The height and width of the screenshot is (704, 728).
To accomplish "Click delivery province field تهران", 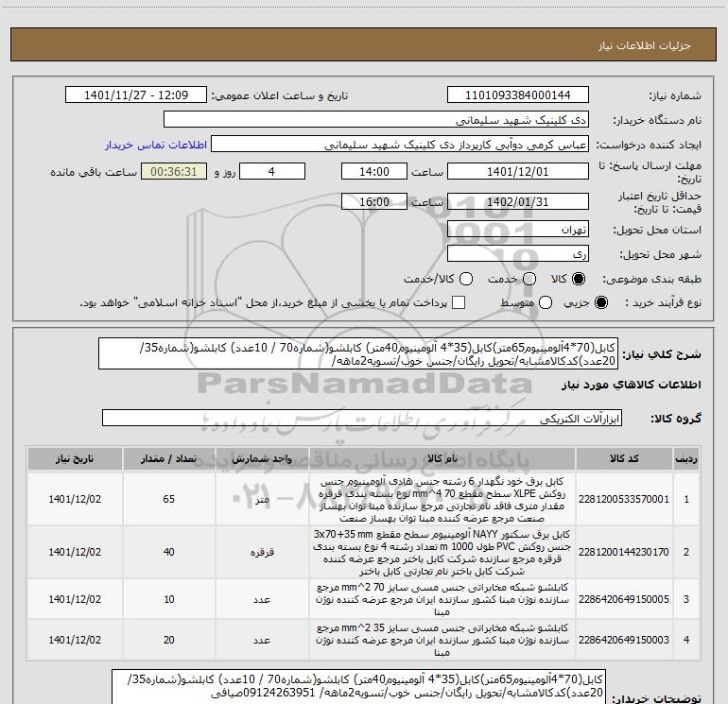I will coord(518,230).
